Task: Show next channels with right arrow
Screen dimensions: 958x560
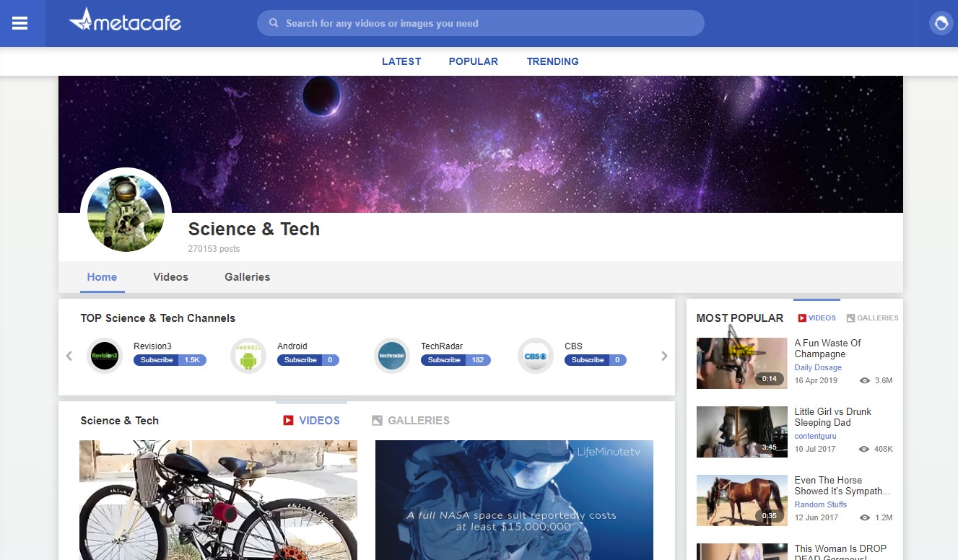Action: pos(664,356)
